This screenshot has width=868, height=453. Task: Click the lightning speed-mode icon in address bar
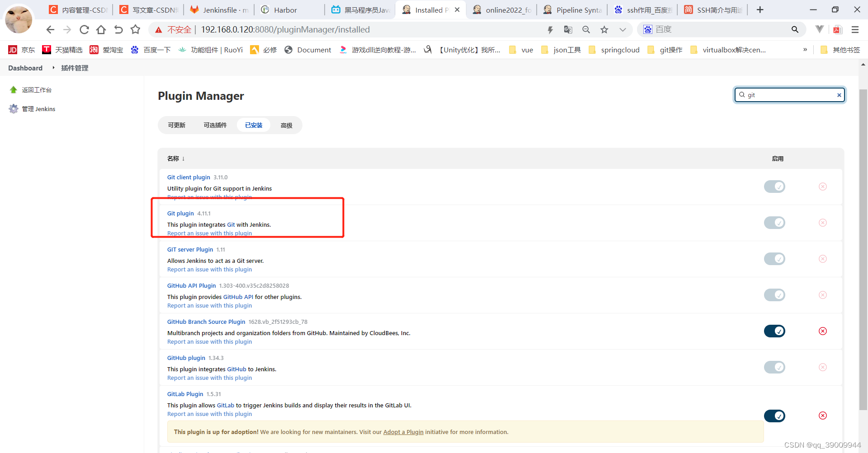pos(550,30)
